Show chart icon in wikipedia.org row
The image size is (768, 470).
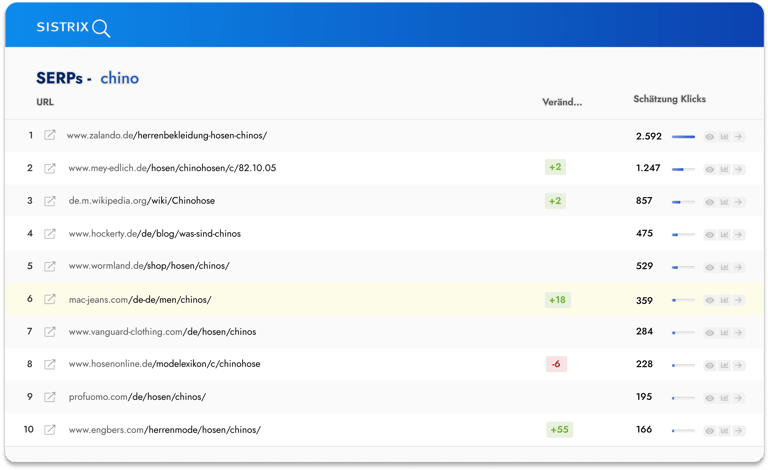(724, 202)
